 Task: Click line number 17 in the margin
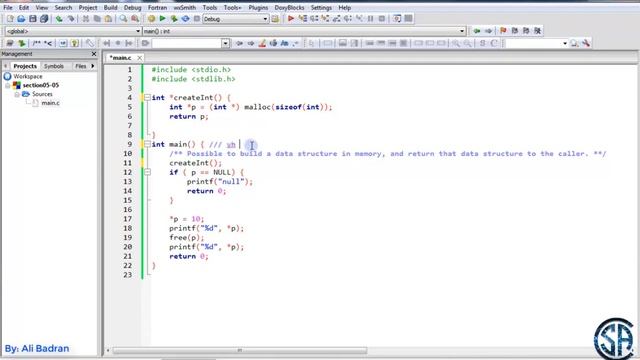click(x=128, y=219)
